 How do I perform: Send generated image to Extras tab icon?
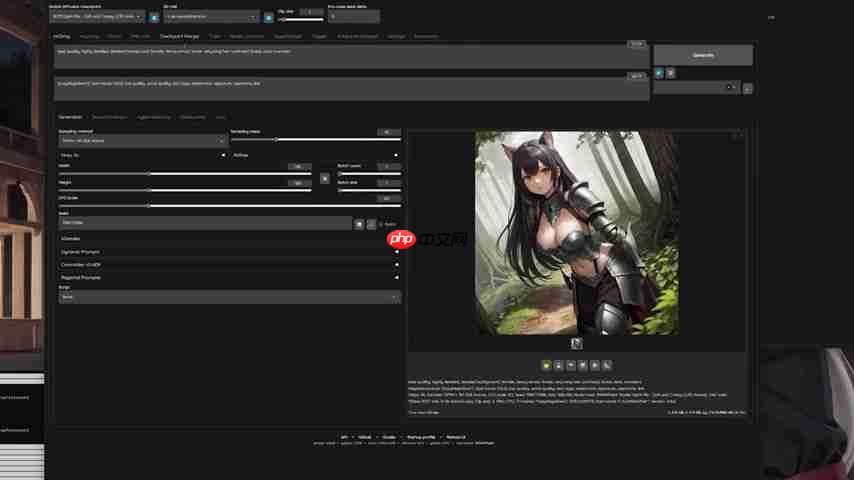[x=607, y=365]
